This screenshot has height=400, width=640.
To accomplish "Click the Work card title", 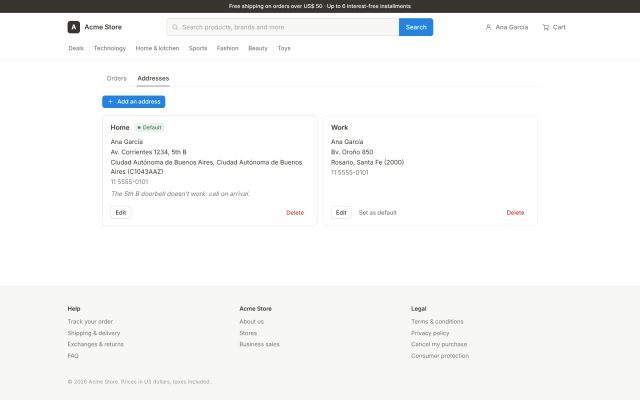I will click(x=340, y=127).
